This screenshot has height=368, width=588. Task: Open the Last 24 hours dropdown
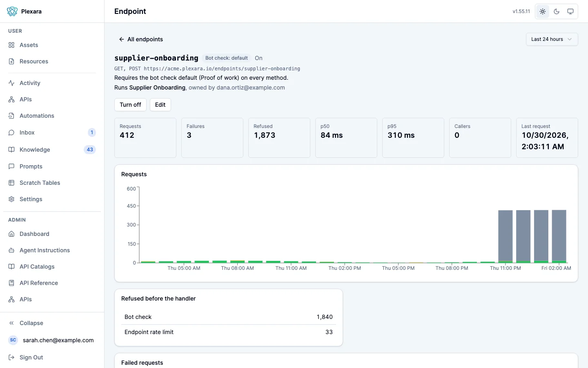[552, 39]
